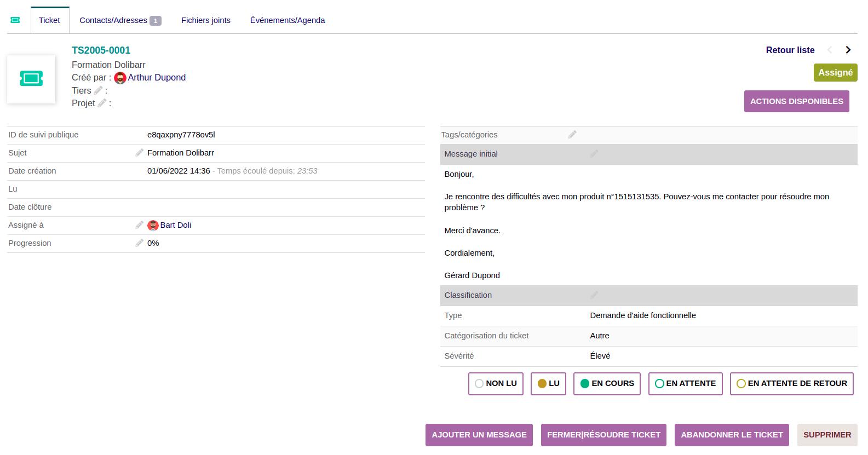Image resolution: width=868 pixels, height=455 pixels.
Task: Click the pencil to edit Sujet
Action: point(140,153)
